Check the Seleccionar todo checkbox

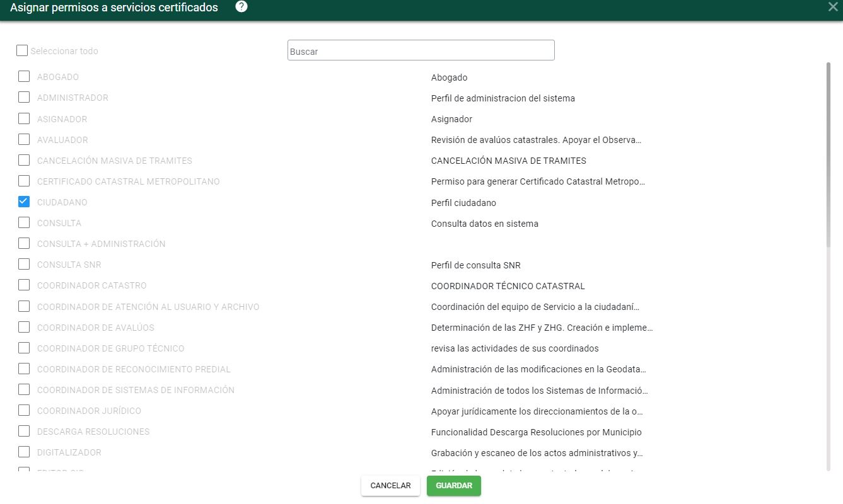point(22,50)
